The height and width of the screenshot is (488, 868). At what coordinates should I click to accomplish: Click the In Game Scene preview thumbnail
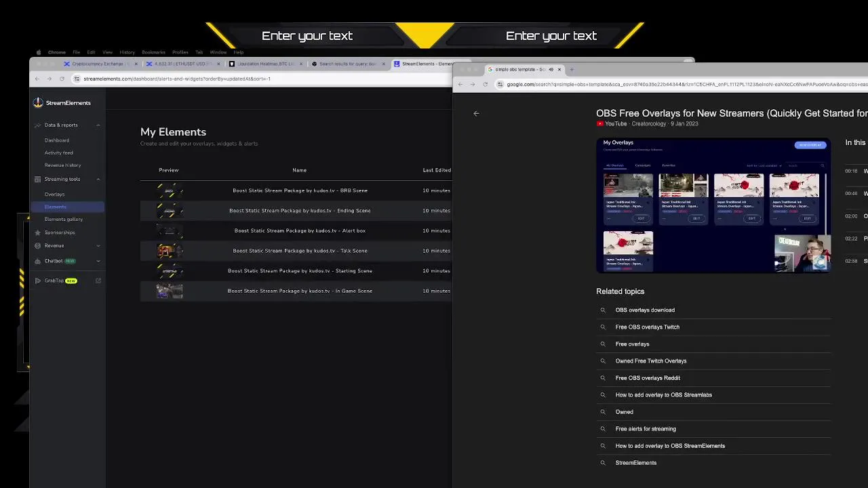pos(170,291)
